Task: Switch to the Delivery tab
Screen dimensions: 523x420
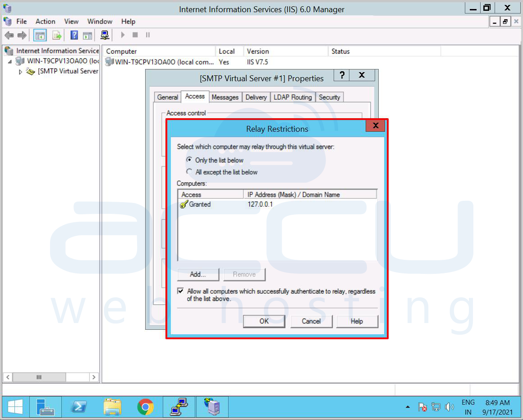Action: point(256,97)
